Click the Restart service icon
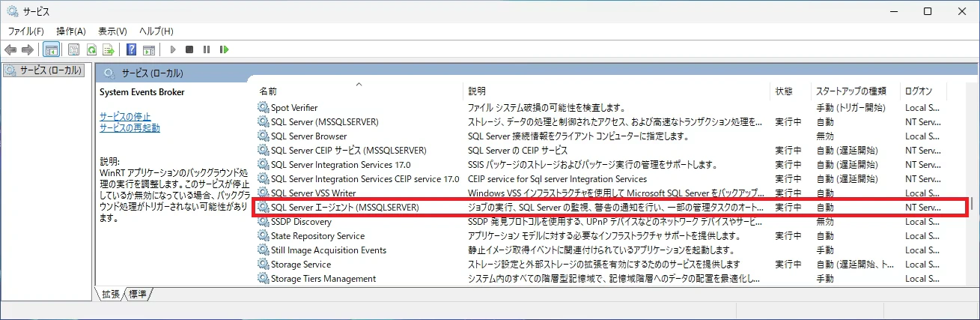Viewport: 980px width, 320px height. [x=224, y=50]
